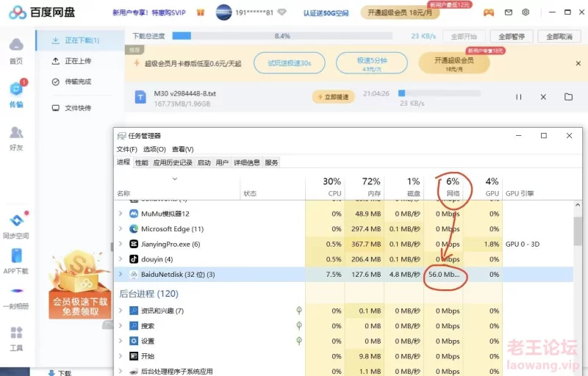Click the 设置 background process gear icon

point(134,341)
